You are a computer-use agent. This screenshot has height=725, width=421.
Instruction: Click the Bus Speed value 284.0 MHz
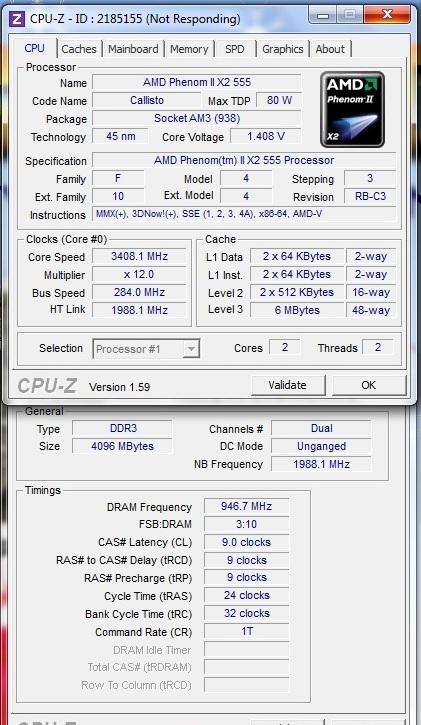[139, 292]
